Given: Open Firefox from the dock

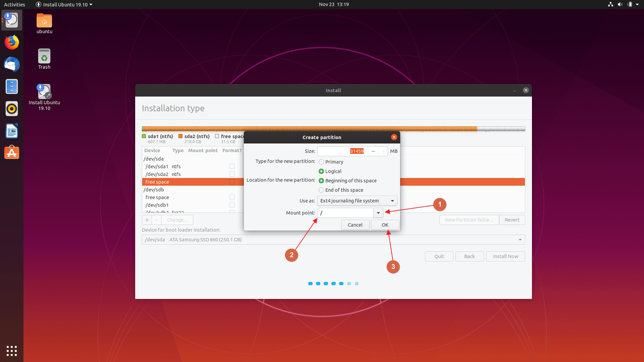Looking at the screenshot, I should click(x=12, y=43).
